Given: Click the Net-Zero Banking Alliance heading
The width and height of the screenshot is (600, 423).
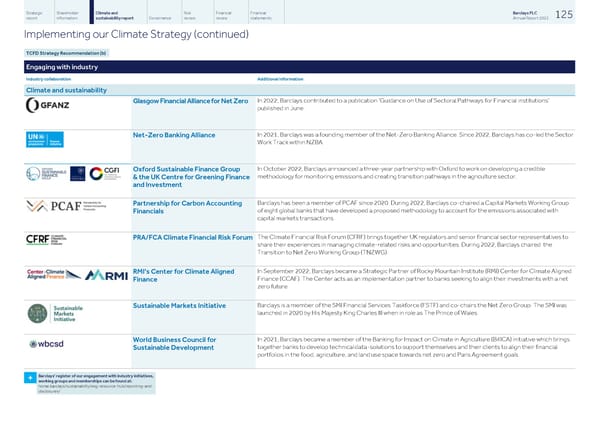Looking at the screenshot, I should click(x=173, y=136).
